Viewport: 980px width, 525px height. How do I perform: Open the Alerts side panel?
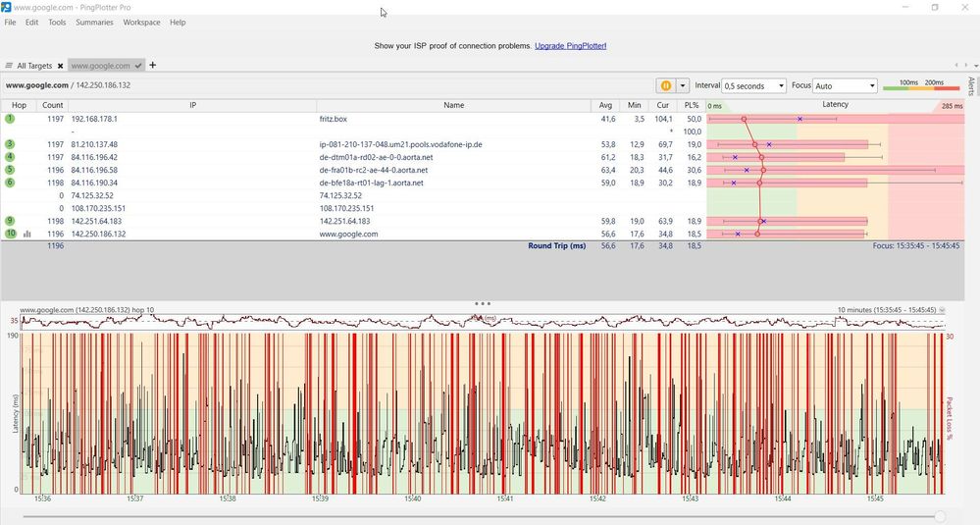pyautogui.click(x=970, y=86)
